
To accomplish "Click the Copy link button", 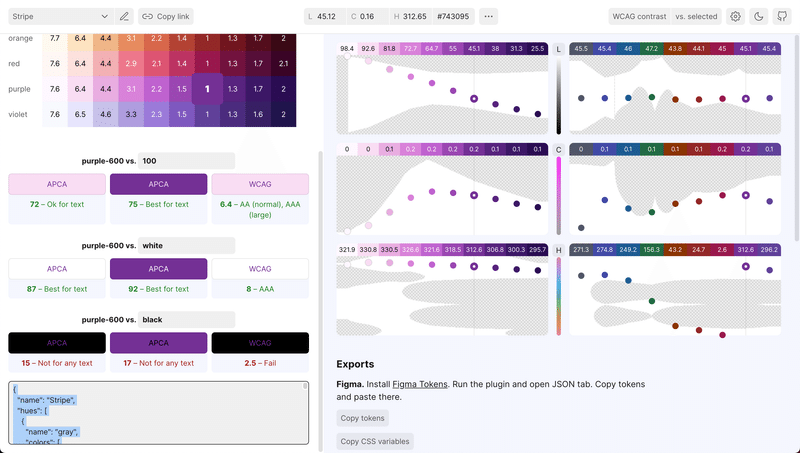I will click(166, 16).
